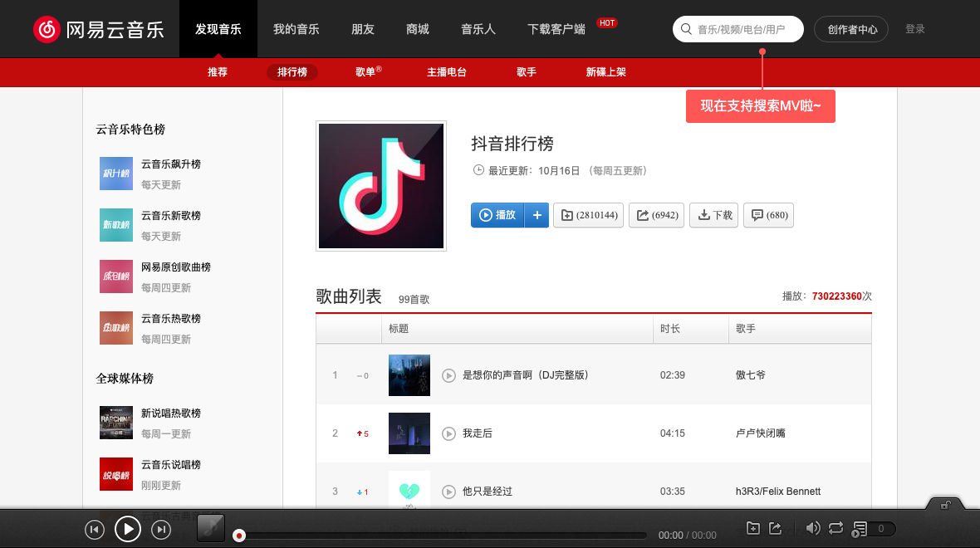Click the playback progress slider handle

pyautogui.click(x=238, y=536)
